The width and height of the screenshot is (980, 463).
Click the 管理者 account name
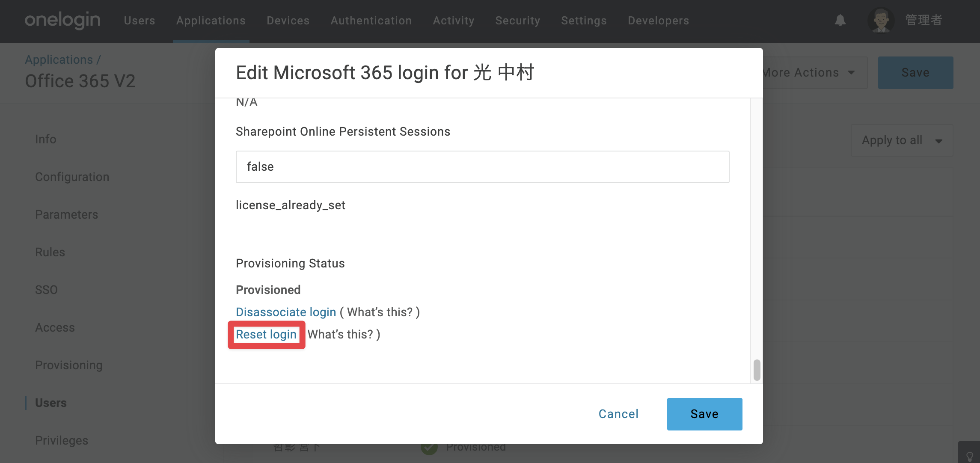[x=924, y=20]
